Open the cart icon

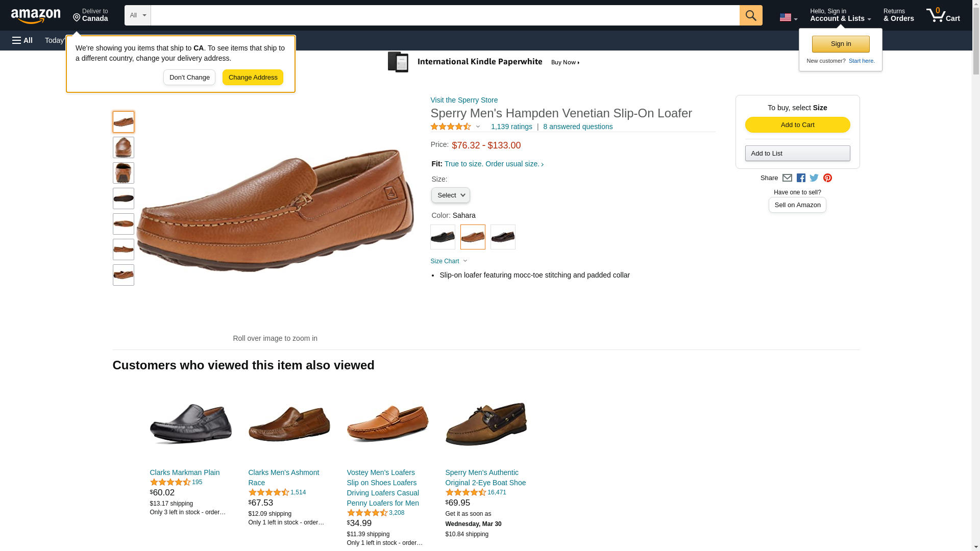click(x=943, y=15)
